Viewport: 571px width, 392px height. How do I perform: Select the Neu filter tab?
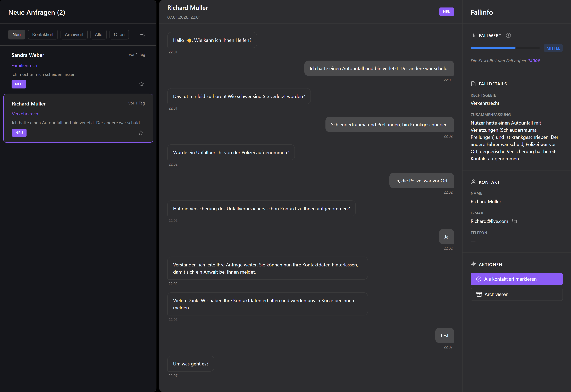[16, 34]
